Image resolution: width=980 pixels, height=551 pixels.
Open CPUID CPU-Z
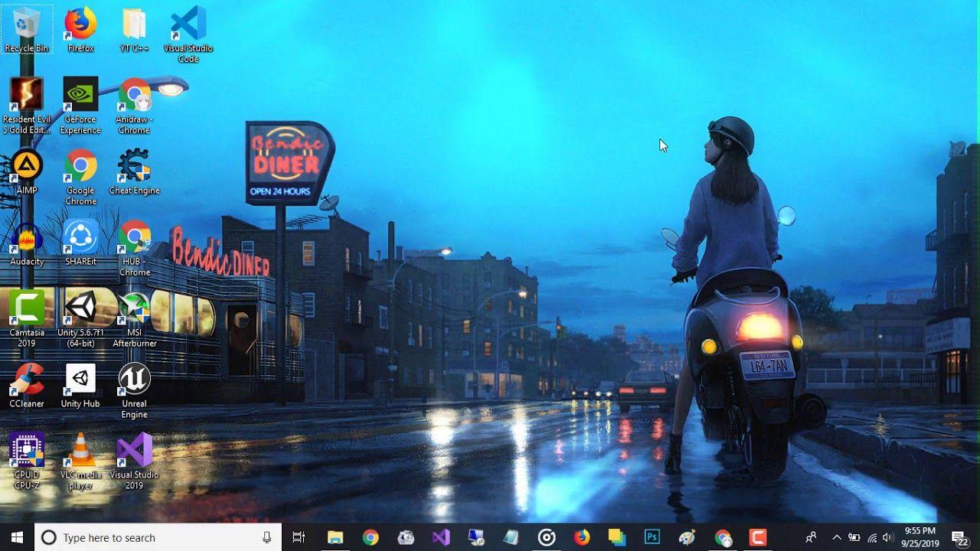[26, 452]
